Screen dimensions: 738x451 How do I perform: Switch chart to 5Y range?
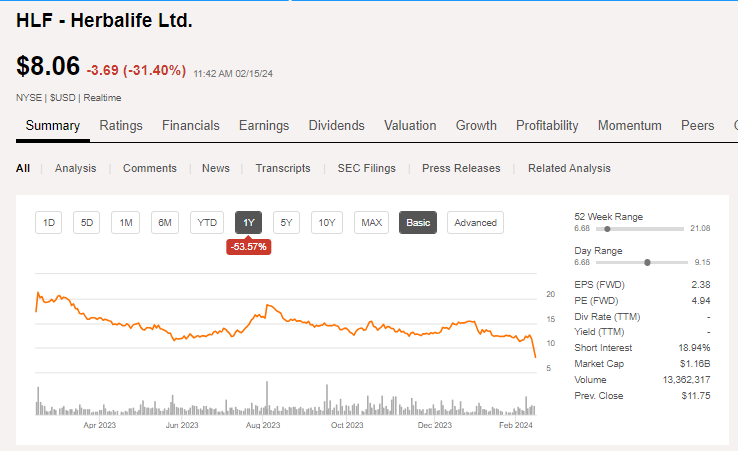tap(286, 223)
